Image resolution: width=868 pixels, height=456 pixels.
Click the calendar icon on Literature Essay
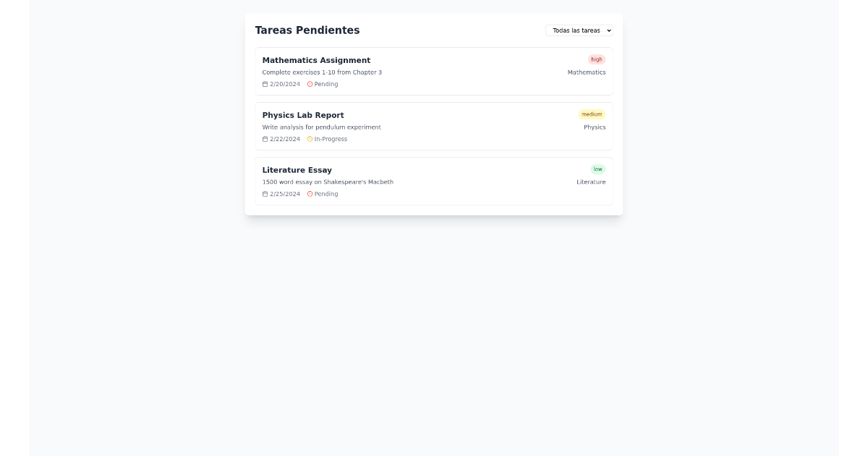(265, 194)
